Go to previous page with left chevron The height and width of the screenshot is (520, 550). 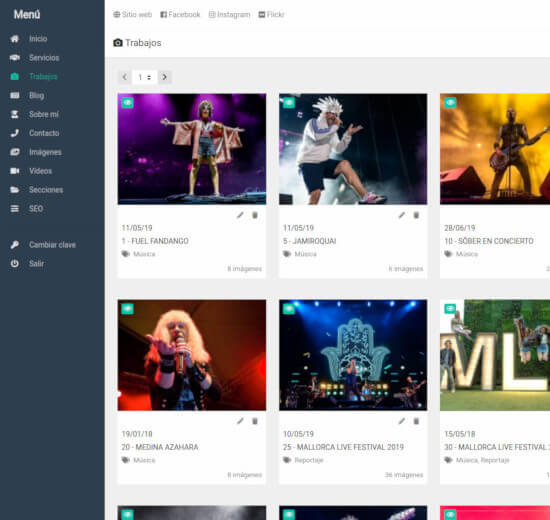pyautogui.click(x=125, y=77)
